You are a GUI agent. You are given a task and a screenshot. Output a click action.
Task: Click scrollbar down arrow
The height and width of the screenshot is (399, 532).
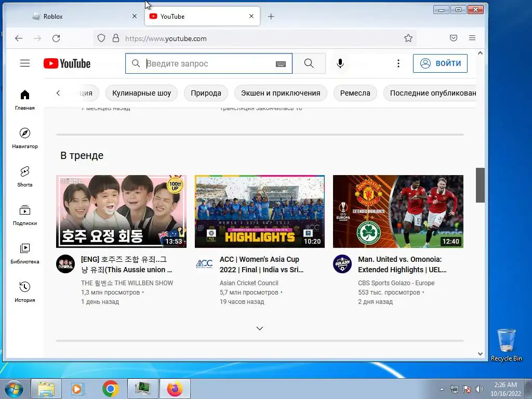click(x=480, y=353)
